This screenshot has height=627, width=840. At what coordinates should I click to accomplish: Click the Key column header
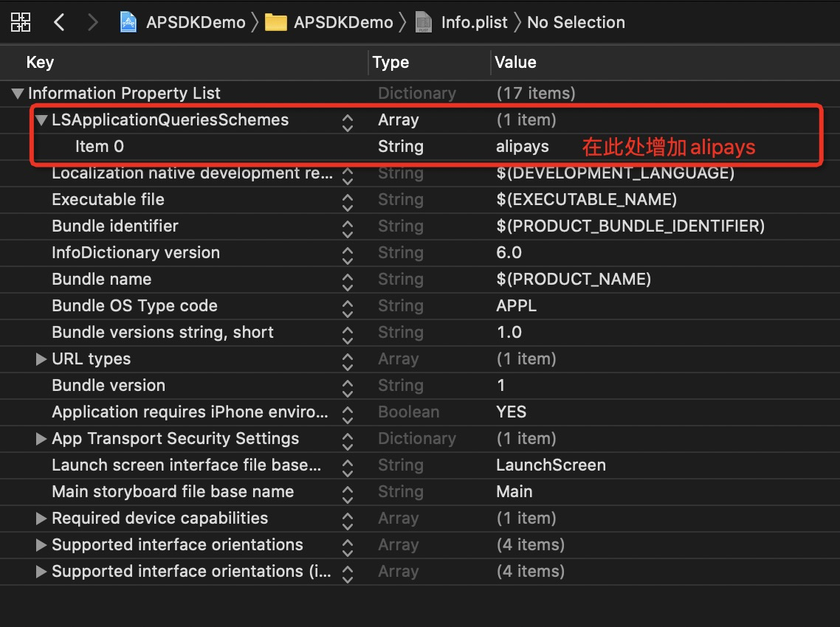[x=40, y=62]
